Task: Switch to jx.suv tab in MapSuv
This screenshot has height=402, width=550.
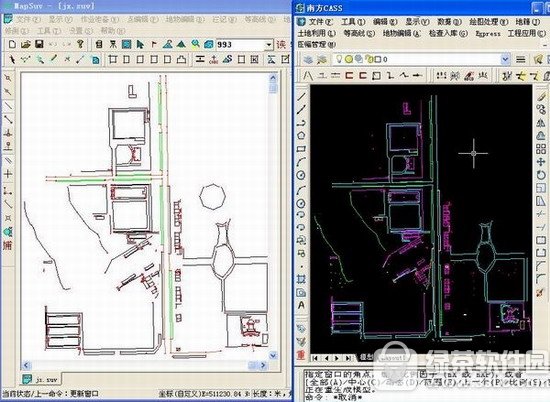Action: (x=42, y=380)
